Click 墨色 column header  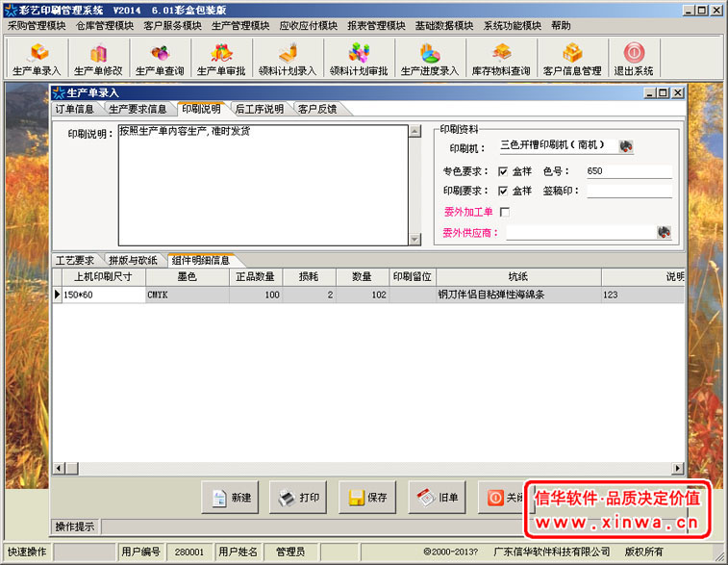pos(188,277)
